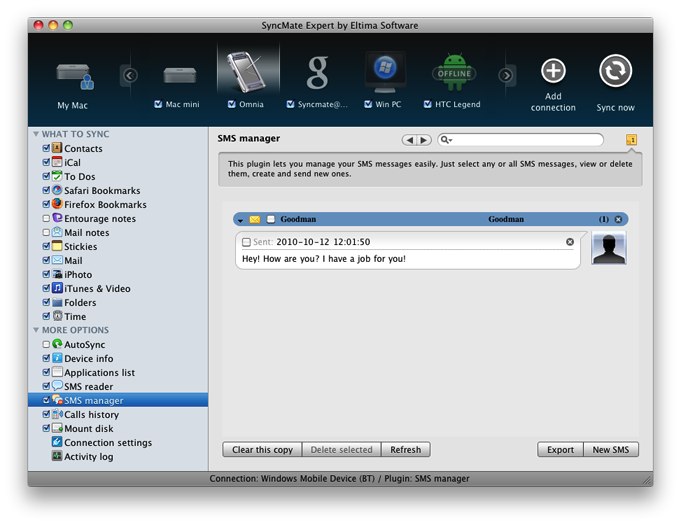Open the Mount disk plugin
681x525 pixels.
(89, 429)
